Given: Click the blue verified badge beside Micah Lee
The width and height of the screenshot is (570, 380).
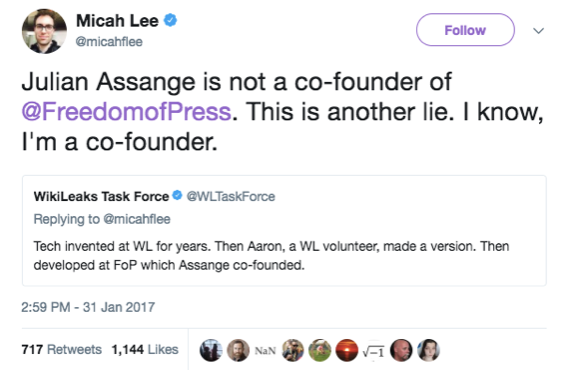Looking at the screenshot, I should 170,20.
